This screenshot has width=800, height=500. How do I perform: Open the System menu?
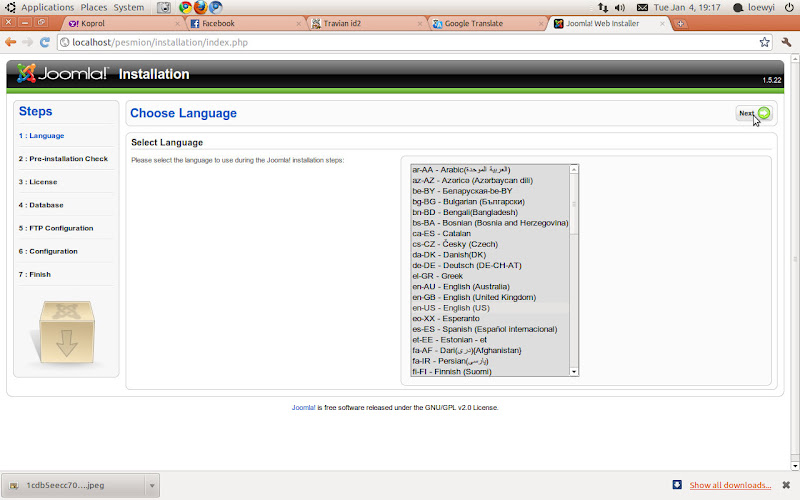pos(129,7)
